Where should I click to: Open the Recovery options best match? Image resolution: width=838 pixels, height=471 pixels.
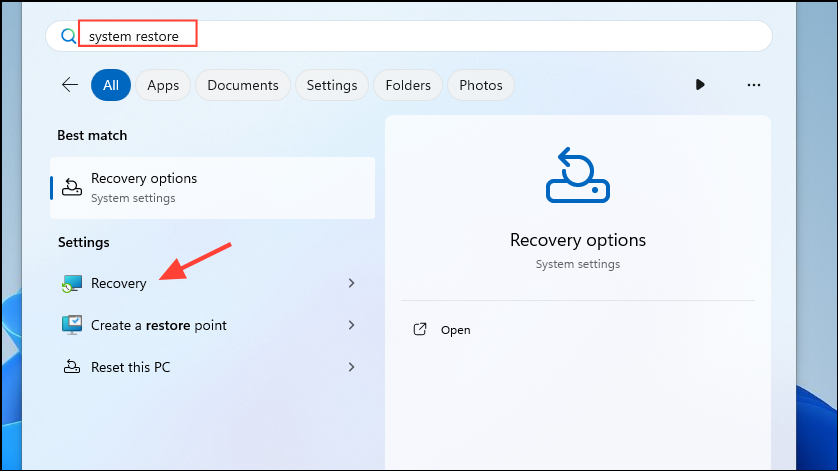(x=213, y=188)
